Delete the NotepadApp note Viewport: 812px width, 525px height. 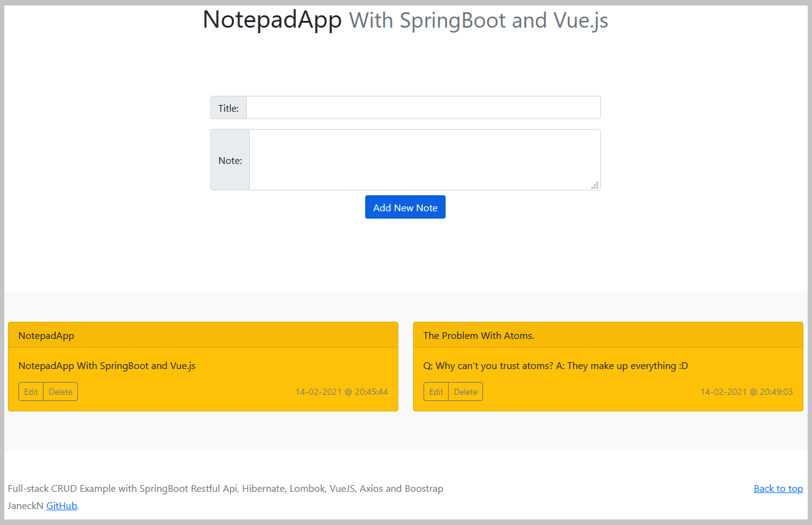(61, 392)
